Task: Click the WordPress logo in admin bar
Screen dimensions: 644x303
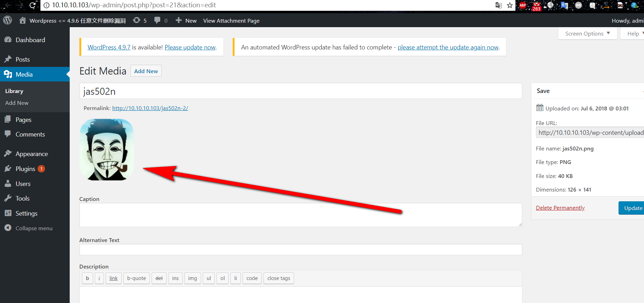Action: [8, 20]
